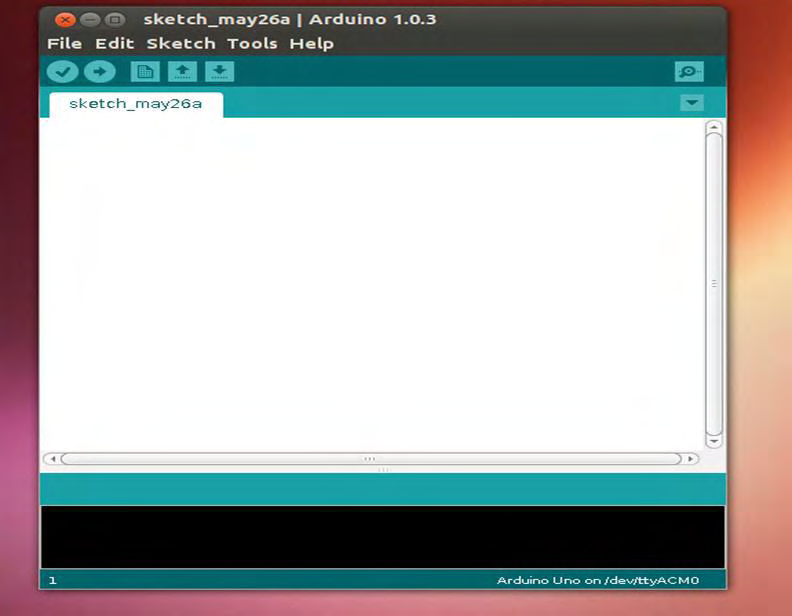Click the line number 1 in status bar
This screenshot has height=616, width=792.
point(53,581)
